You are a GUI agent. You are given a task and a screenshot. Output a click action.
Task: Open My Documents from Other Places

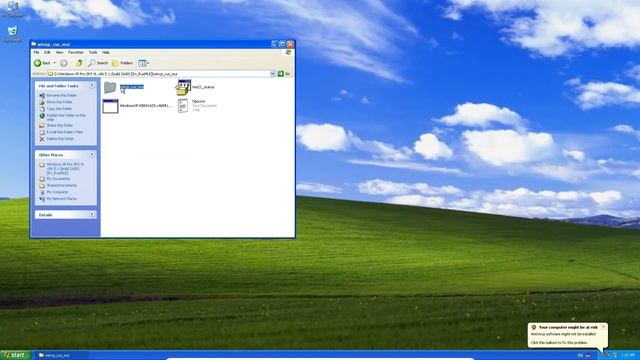[58, 179]
